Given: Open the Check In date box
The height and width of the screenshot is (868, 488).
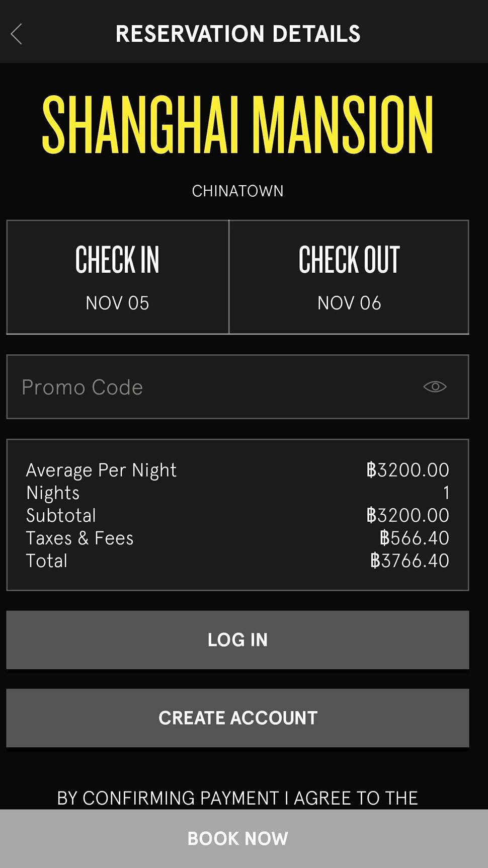Looking at the screenshot, I should coord(118,277).
